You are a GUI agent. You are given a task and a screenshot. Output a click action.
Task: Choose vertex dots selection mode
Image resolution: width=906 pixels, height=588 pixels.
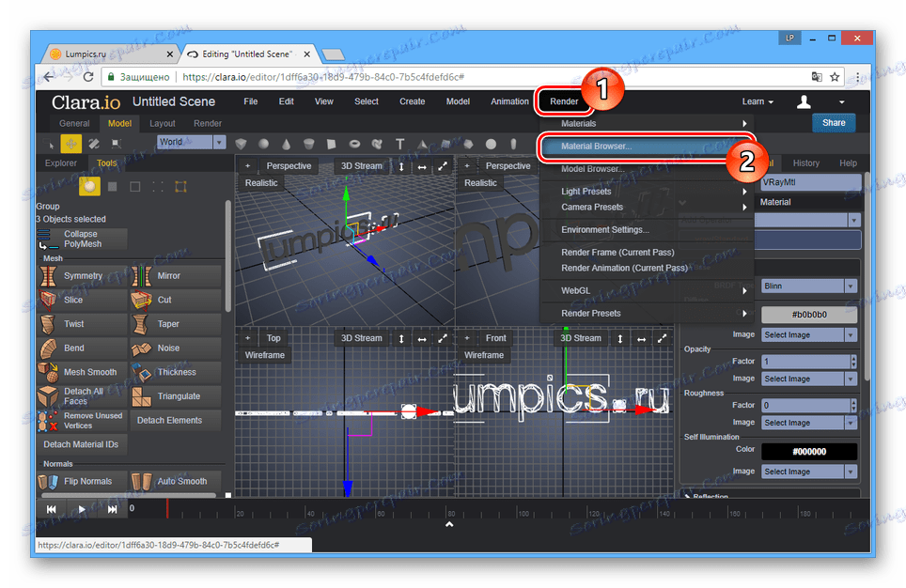pos(158,187)
